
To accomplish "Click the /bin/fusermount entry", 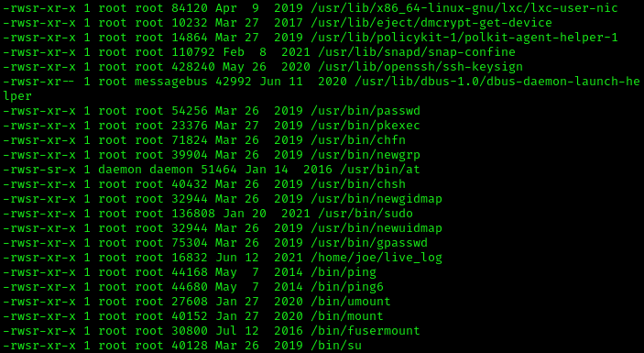I will [x=366, y=331].
